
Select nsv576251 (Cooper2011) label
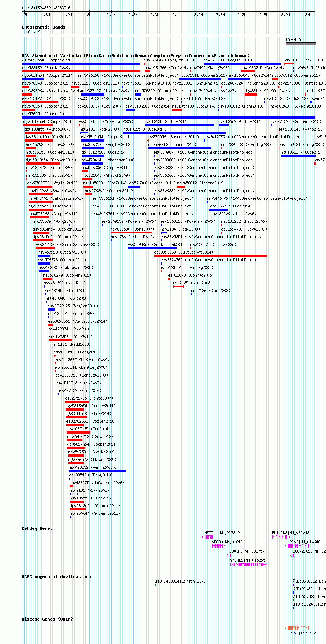click(46, 114)
